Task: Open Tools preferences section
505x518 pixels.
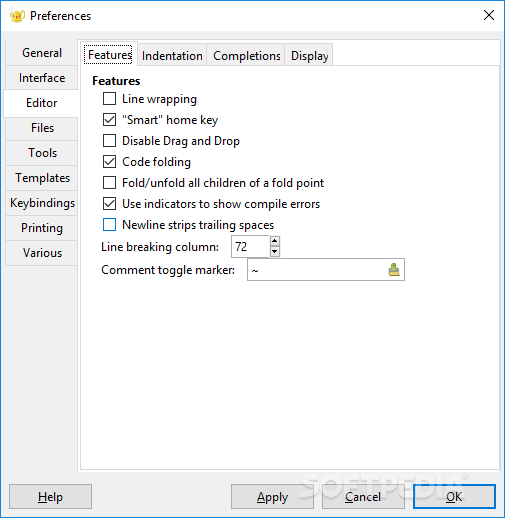Action: [x=42, y=153]
